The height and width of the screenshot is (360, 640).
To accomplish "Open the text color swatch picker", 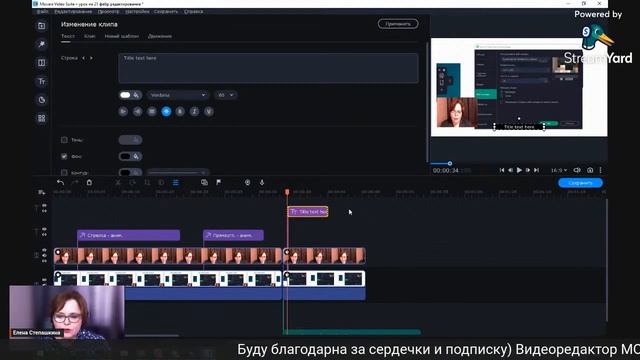I will point(130,95).
